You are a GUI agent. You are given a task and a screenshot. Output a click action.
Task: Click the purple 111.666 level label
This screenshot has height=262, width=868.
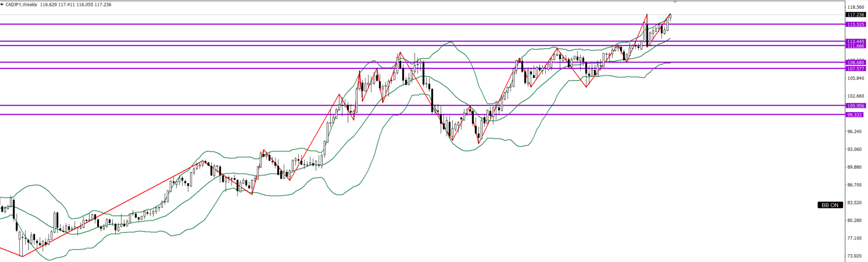click(x=855, y=46)
